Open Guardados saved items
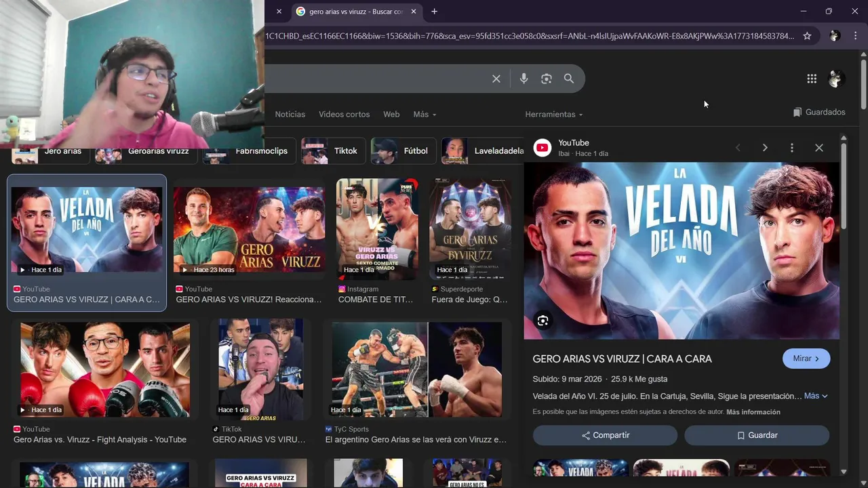868x488 pixels. 819,112
